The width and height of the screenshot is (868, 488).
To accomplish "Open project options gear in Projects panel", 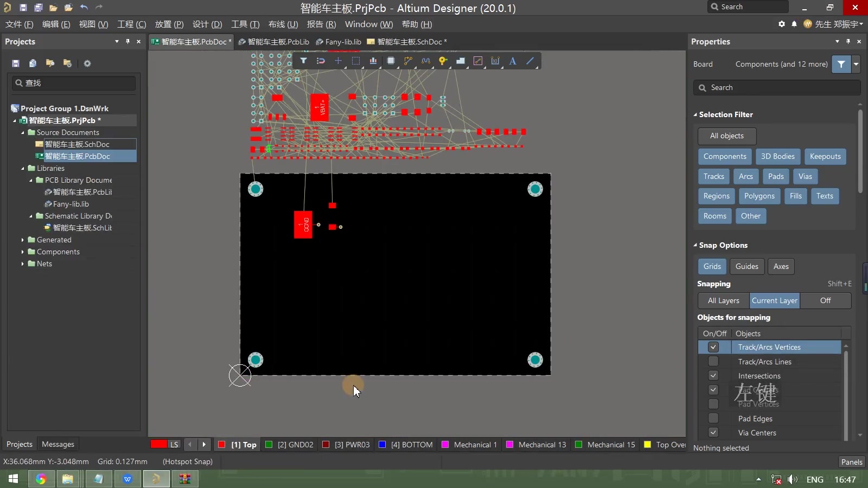I will point(87,63).
